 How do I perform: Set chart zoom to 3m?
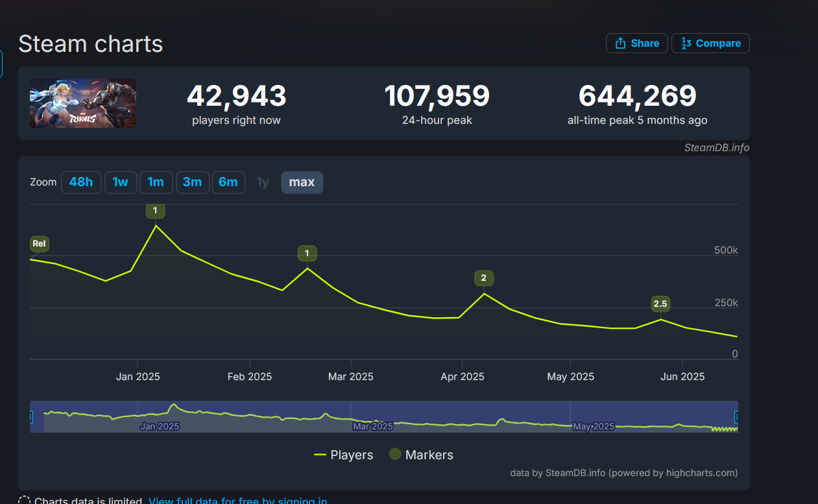tap(192, 182)
